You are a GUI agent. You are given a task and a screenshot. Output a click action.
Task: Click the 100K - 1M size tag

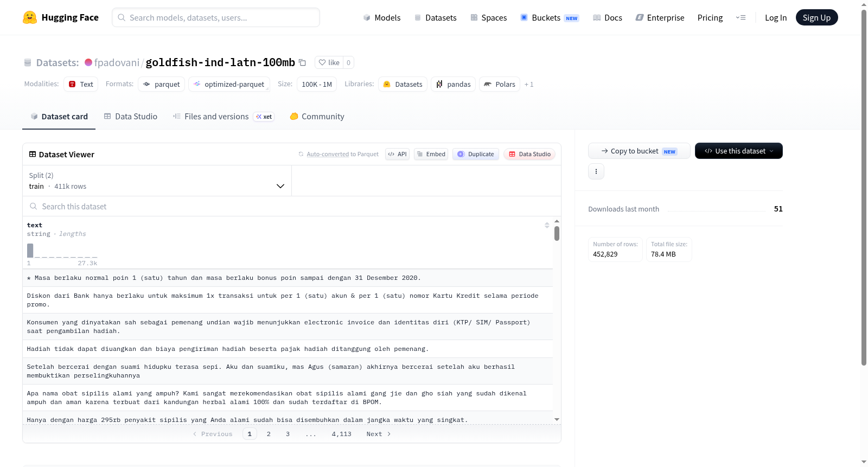point(317,84)
